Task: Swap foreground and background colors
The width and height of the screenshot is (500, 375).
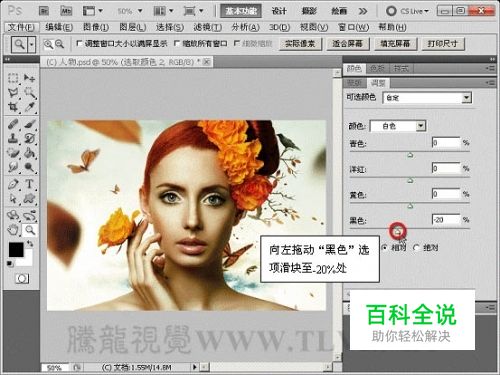Action: click(x=30, y=243)
